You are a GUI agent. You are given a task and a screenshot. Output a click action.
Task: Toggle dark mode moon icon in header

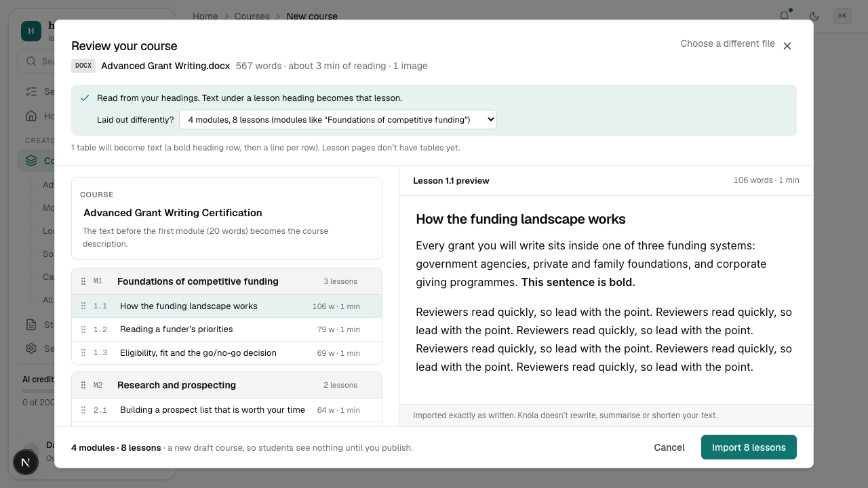pyautogui.click(x=814, y=16)
